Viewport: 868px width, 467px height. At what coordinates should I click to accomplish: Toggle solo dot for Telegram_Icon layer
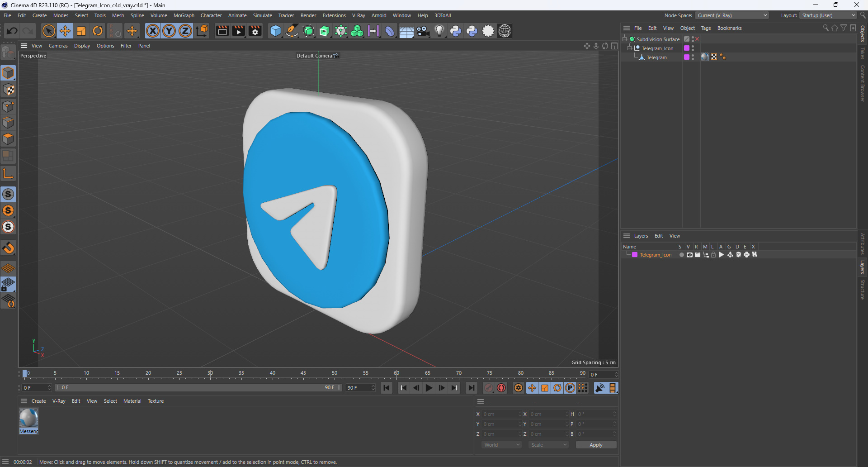point(681,255)
